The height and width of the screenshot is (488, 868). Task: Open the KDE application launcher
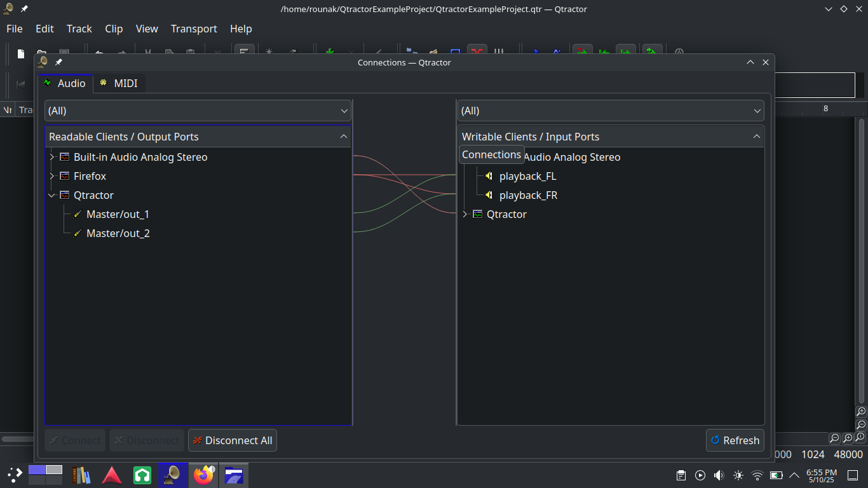[x=14, y=475]
